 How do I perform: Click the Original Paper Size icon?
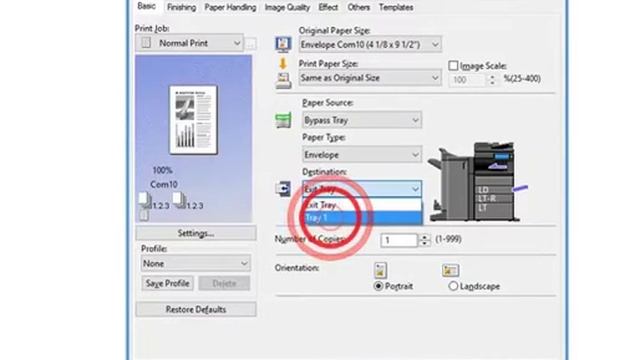(x=283, y=44)
